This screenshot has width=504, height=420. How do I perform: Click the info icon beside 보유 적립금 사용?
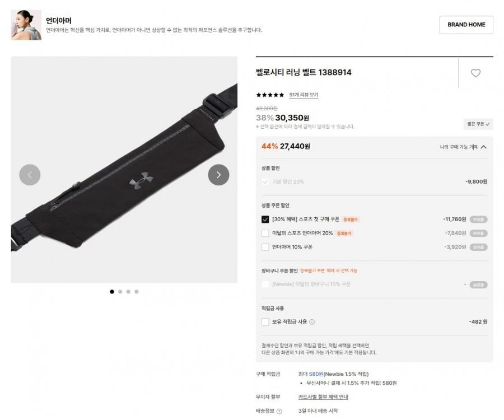click(312, 322)
